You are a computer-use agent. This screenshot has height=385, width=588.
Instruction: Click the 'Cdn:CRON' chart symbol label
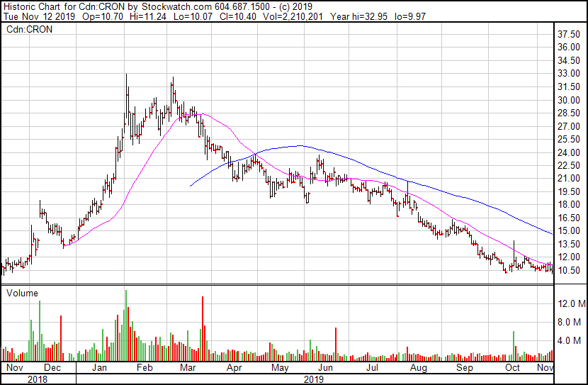pos(29,29)
